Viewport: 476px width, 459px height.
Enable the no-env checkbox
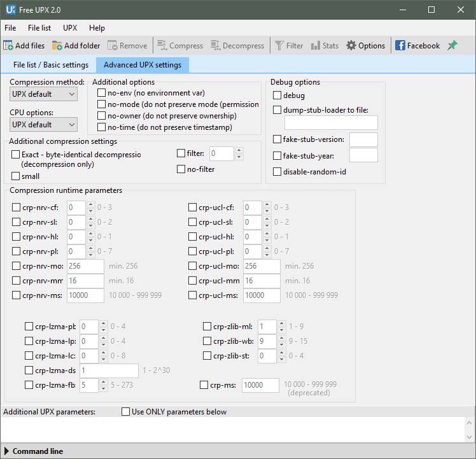click(101, 93)
